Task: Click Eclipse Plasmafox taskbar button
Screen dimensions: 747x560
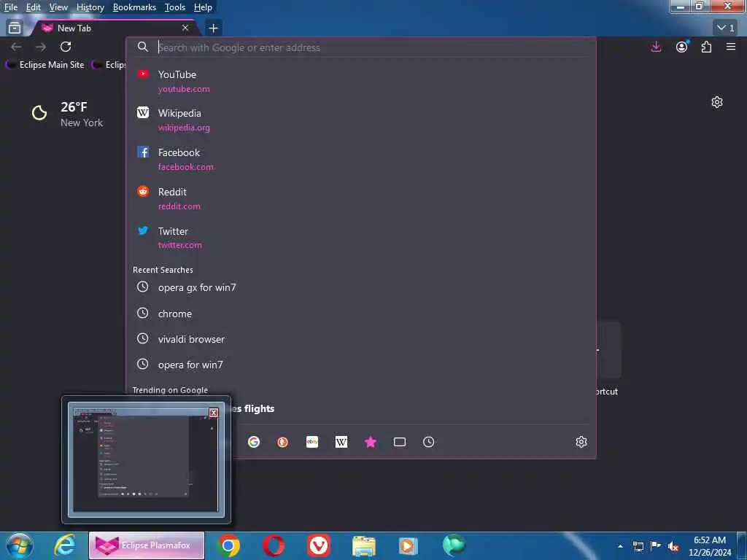Action: click(146, 545)
